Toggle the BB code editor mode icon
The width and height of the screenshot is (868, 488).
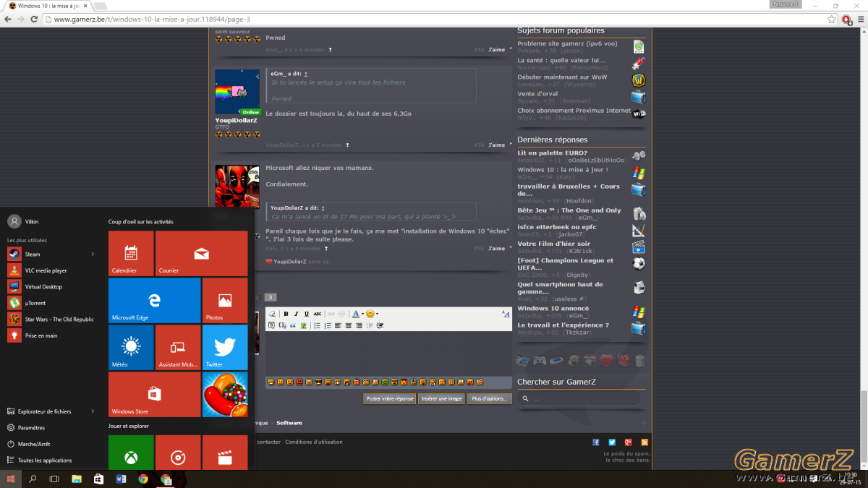[x=505, y=314]
